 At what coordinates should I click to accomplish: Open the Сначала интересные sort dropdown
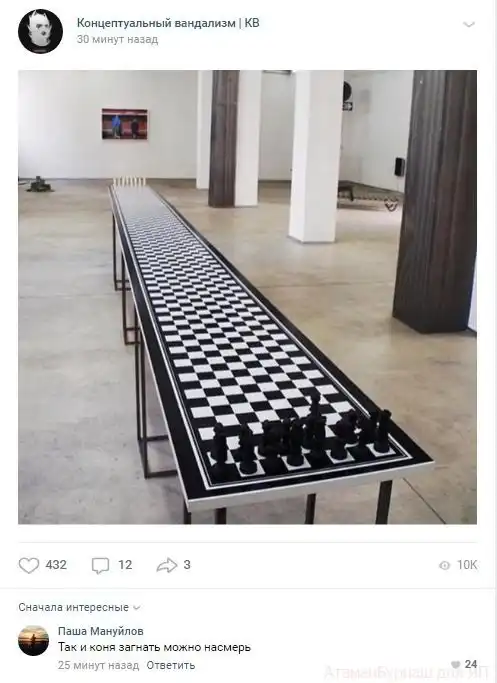[x=79, y=607]
